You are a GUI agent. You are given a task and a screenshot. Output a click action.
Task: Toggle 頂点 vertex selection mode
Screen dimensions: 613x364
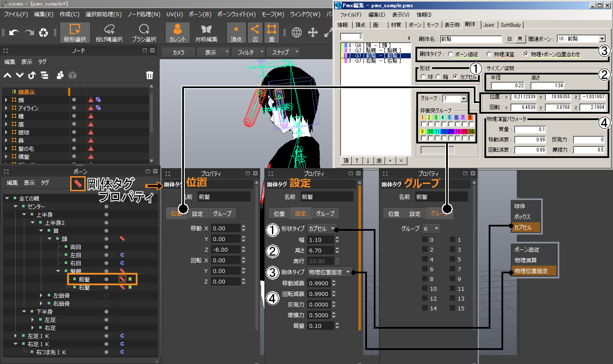236,32
